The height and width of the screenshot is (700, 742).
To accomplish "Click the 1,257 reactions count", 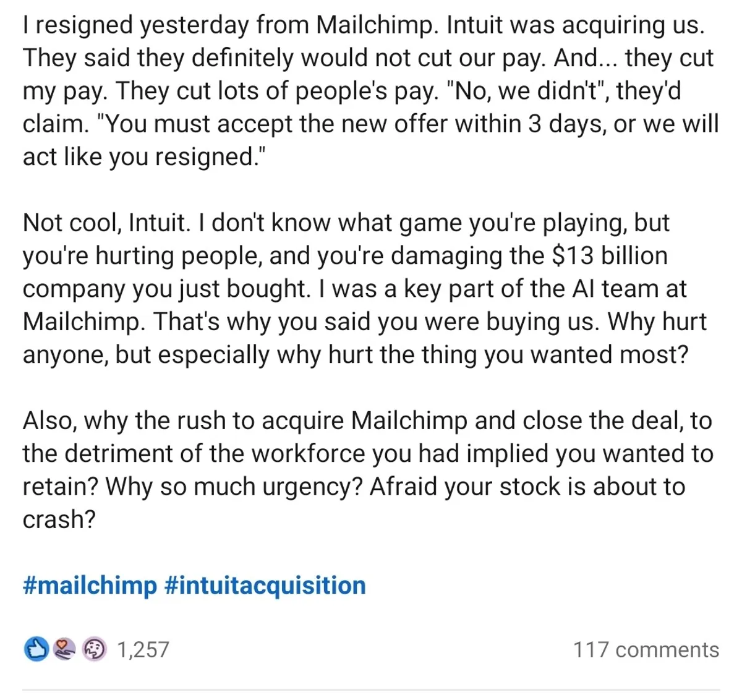I will click(143, 649).
